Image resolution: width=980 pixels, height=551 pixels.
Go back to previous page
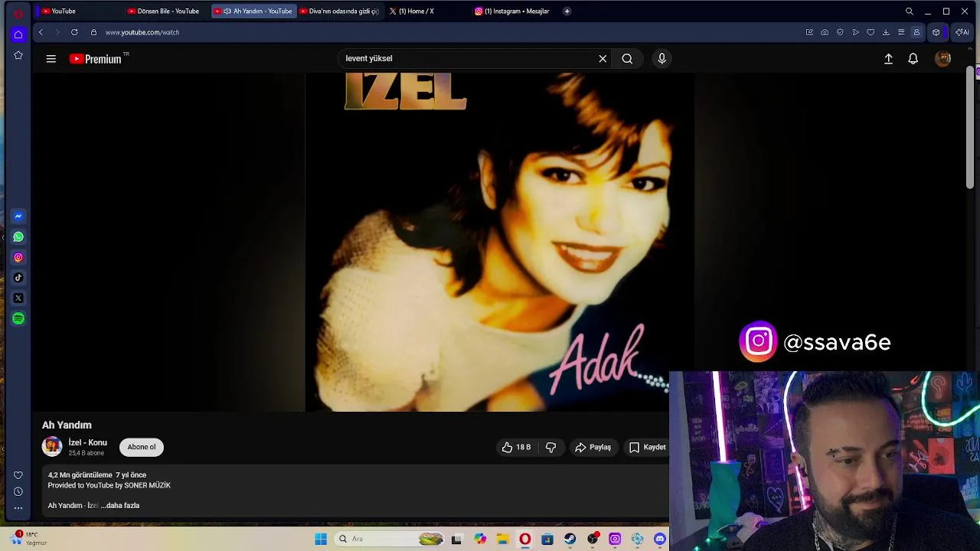tap(41, 32)
